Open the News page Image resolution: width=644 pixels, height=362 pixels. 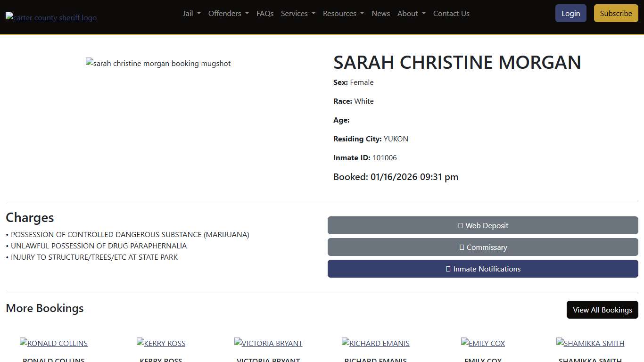point(380,13)
